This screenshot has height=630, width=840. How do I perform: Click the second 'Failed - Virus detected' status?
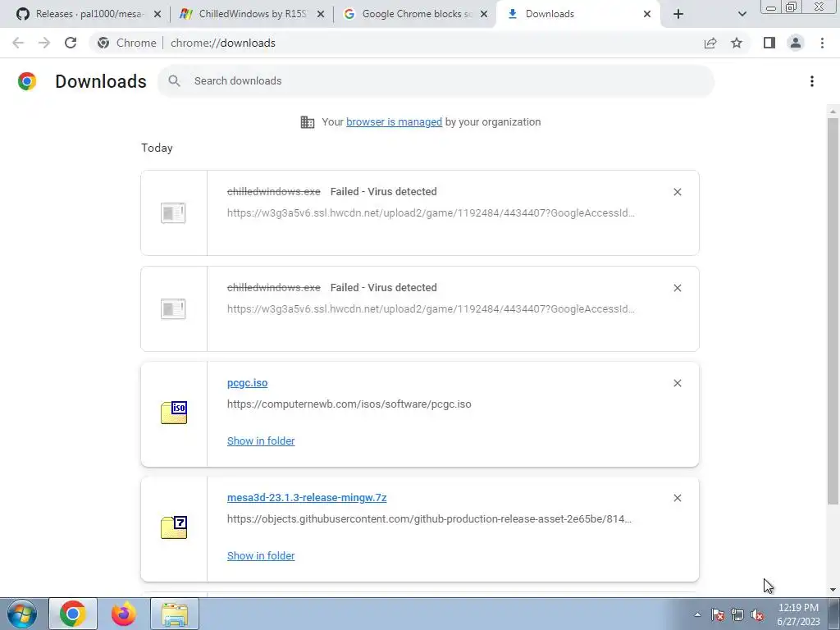(x=384, y=288)
